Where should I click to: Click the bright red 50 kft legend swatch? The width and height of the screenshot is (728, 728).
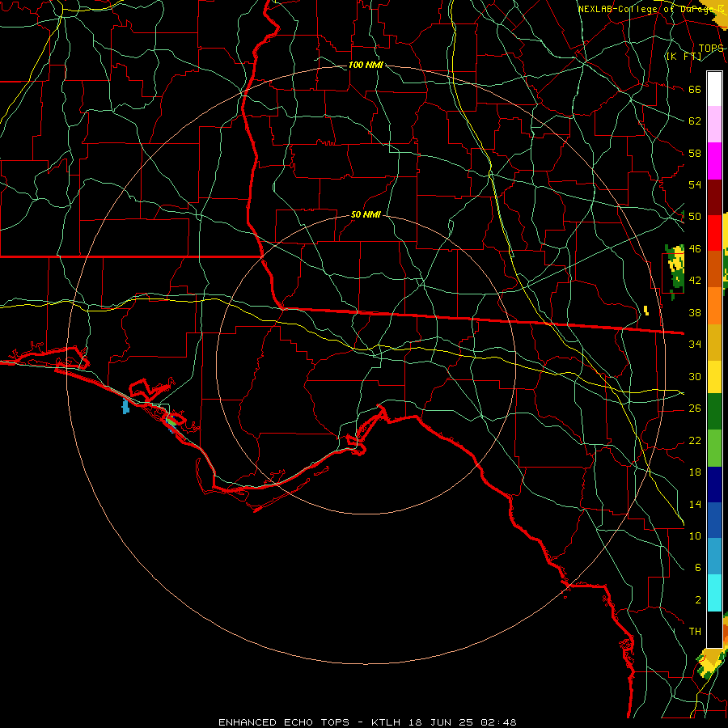click(x=714, y=233)
